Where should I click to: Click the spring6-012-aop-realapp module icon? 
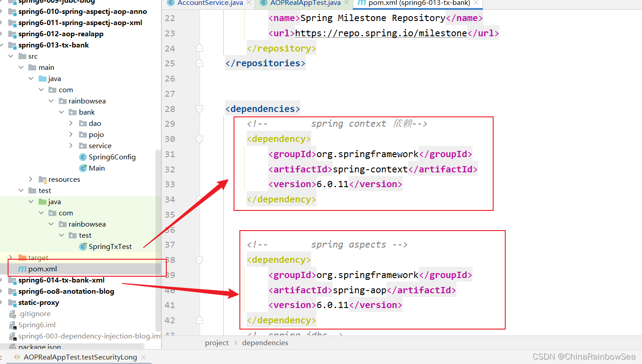click(x=12, y=34)
